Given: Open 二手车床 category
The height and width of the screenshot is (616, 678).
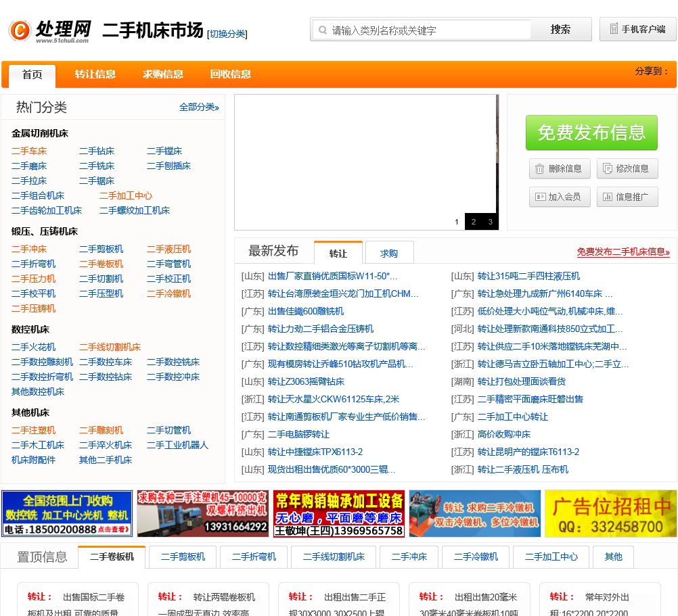Looking at the screenshot, I should (29, 151).
